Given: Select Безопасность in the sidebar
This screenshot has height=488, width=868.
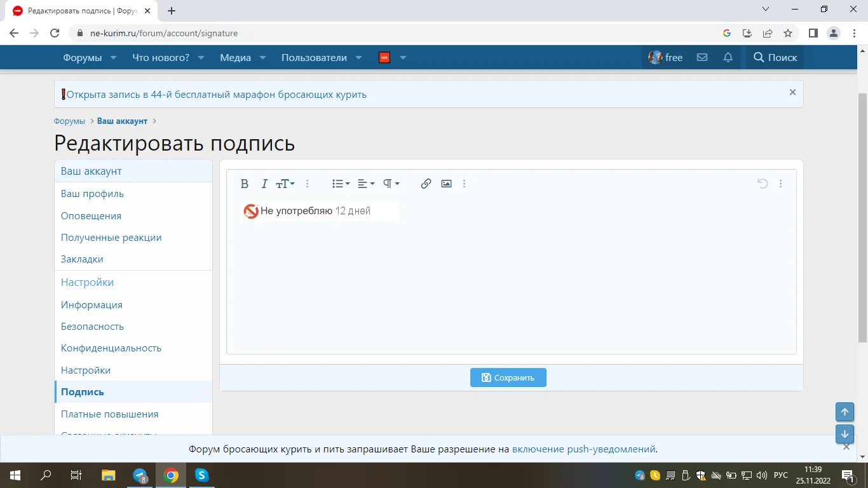Looking at the screenshot, I should click(92, 326).
